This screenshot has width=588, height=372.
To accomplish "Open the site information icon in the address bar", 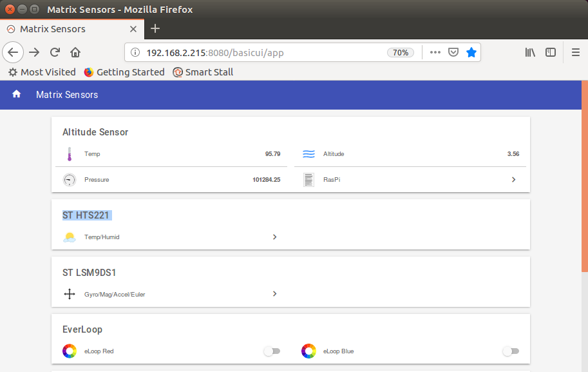I will click(135, 52).
